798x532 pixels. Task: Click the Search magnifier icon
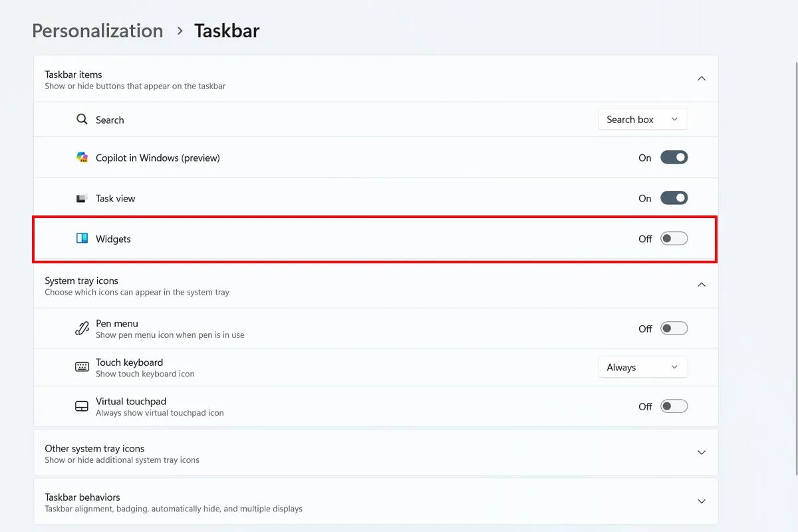tap(82, 120)
